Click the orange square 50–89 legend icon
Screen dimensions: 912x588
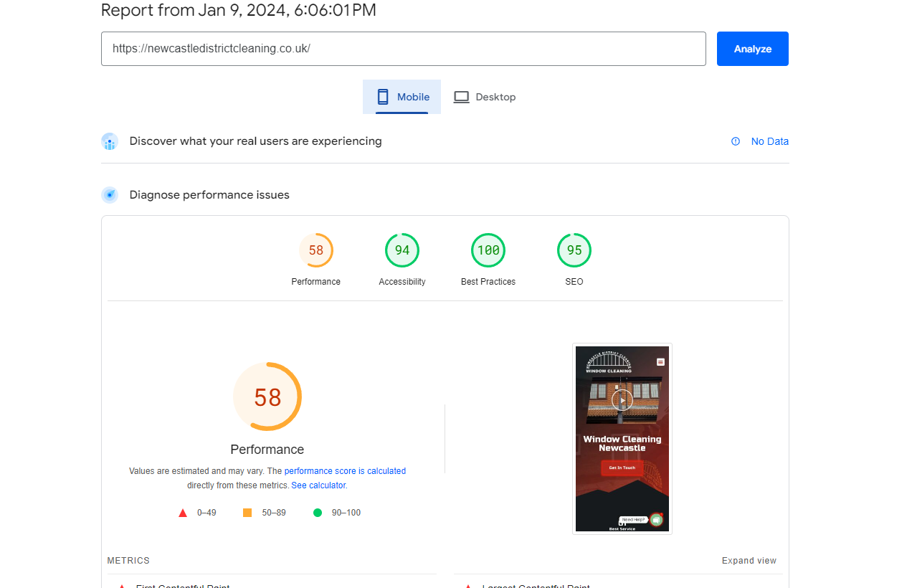pyautogui.click(x=247, y=513)
